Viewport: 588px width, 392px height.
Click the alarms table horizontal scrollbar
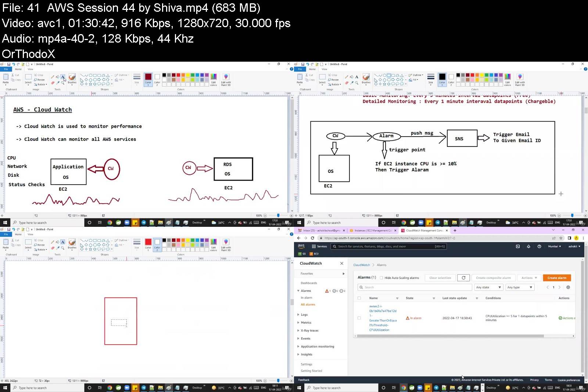pyautogui.click(x=450, y=336)
